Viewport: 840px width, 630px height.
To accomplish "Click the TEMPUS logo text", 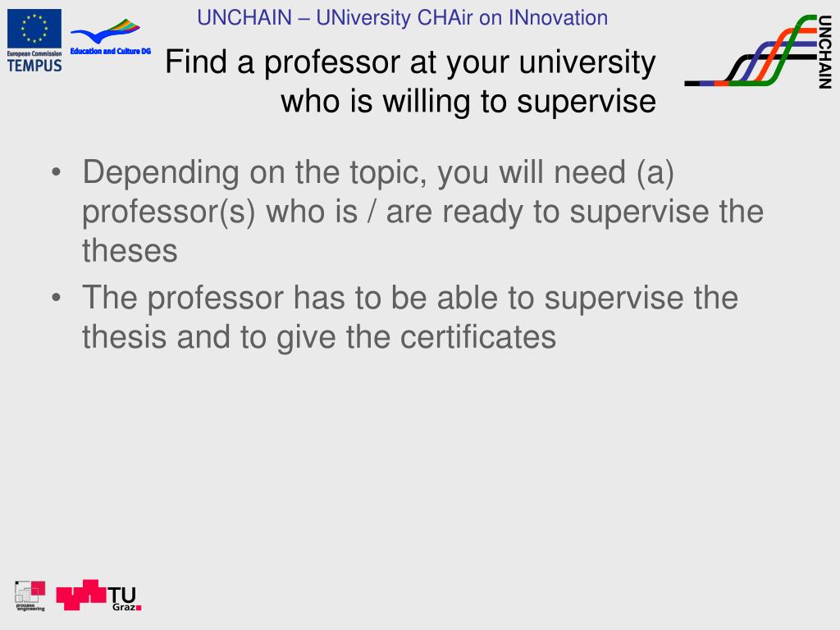I will pyautogui.click(x=34, y=66).
